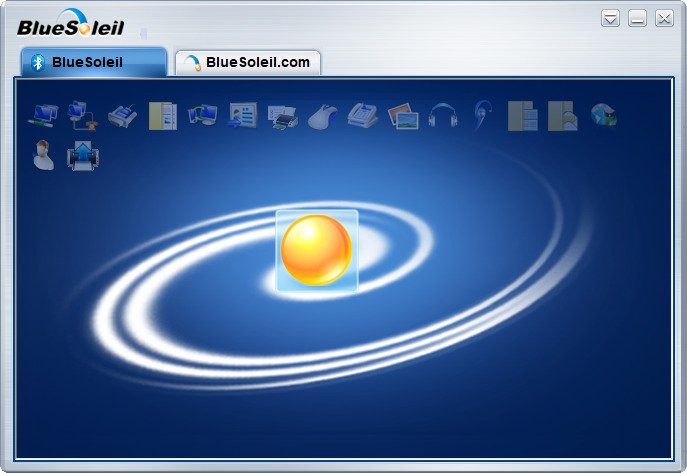Launch the Information Synchronization service icon
The height and width of the screenshot is (473, 687).
click(x=203, y=116)
